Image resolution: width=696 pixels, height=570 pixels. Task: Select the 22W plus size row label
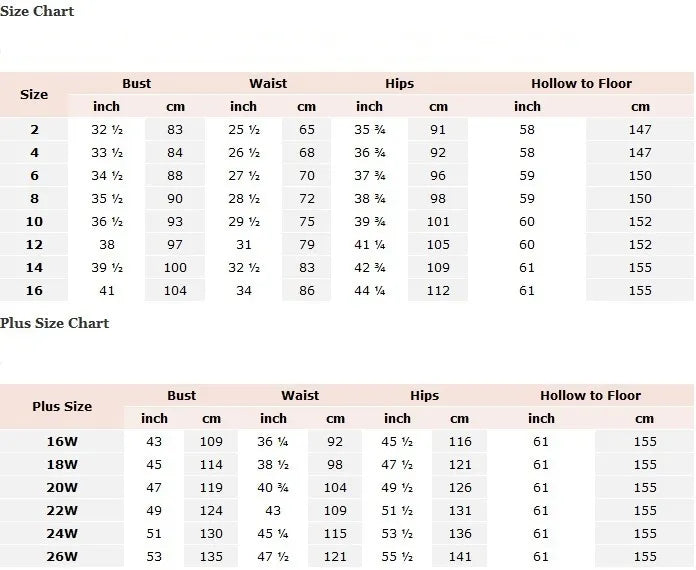62,511
